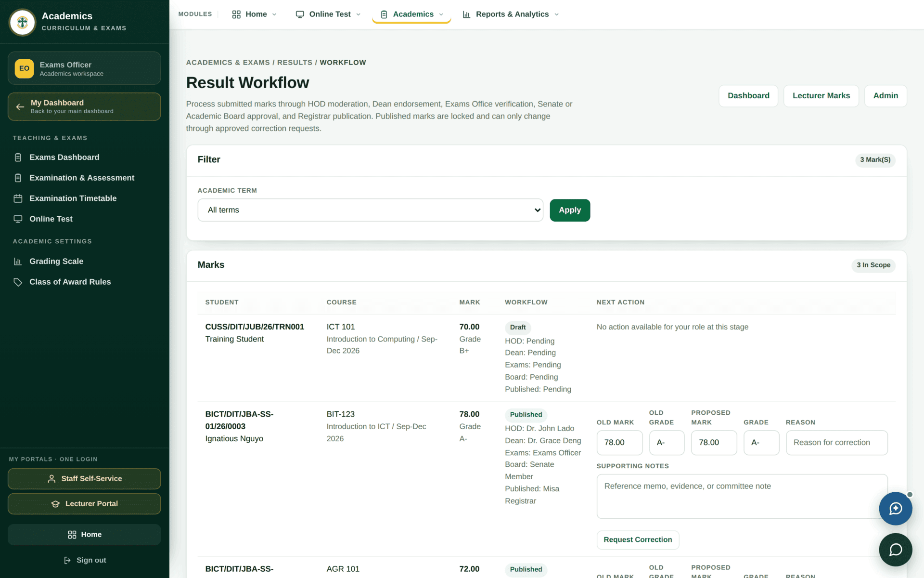Click the Academics clipboard icon in top nav

(384, 14)
